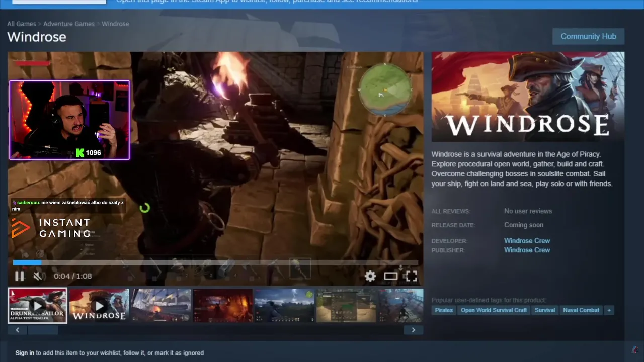Click the streamer webcam overlay
Image resolution: width=644 pixels, height=362 pixels.
(x=69, y=120)
